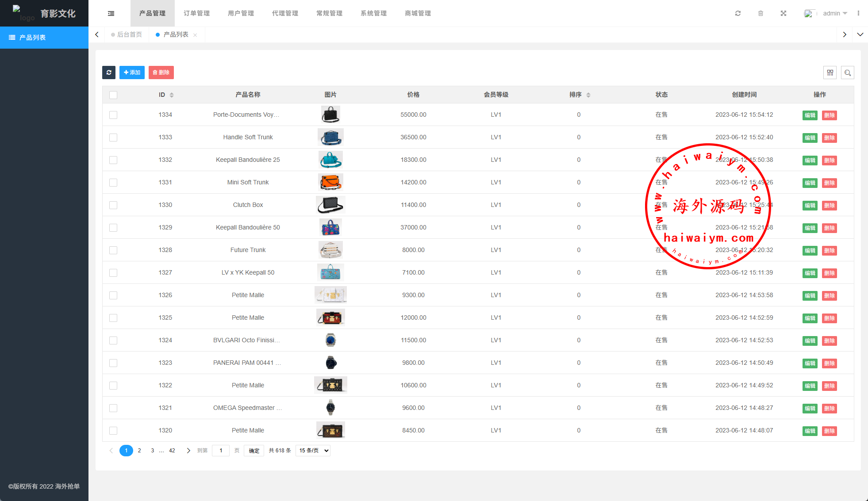868x501 pixels.
Task: Toggle fullscreen using the expand icon
Action: (784, 13)
